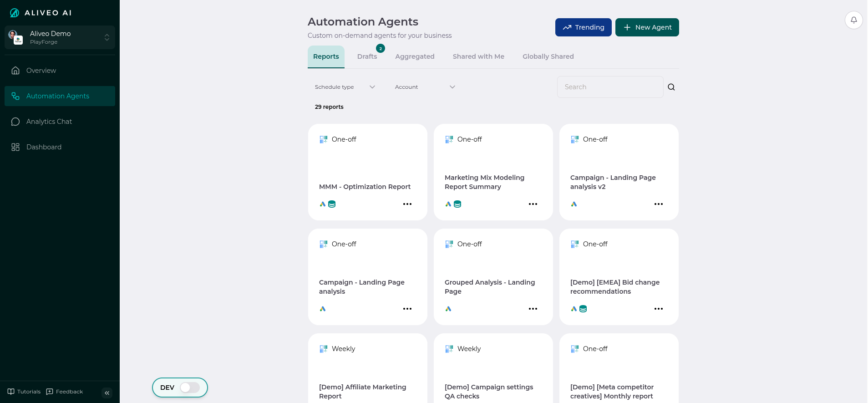Open the Tutorials link

coord(24,392)
